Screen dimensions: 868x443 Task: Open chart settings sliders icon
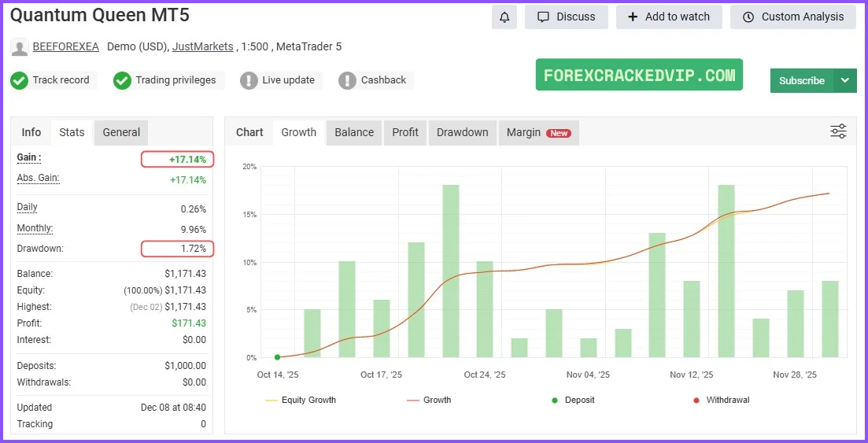[x=838, y=131]
